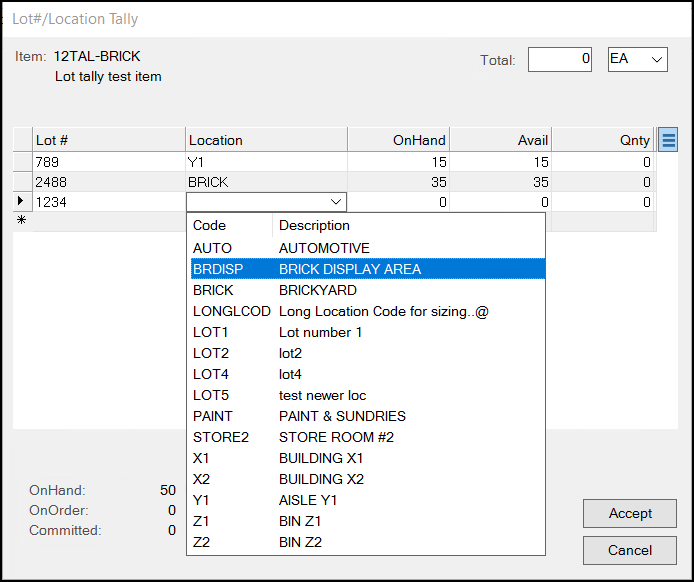
Task: Click the OnHand value 15 for lot 789
Action: coord(398,162)
